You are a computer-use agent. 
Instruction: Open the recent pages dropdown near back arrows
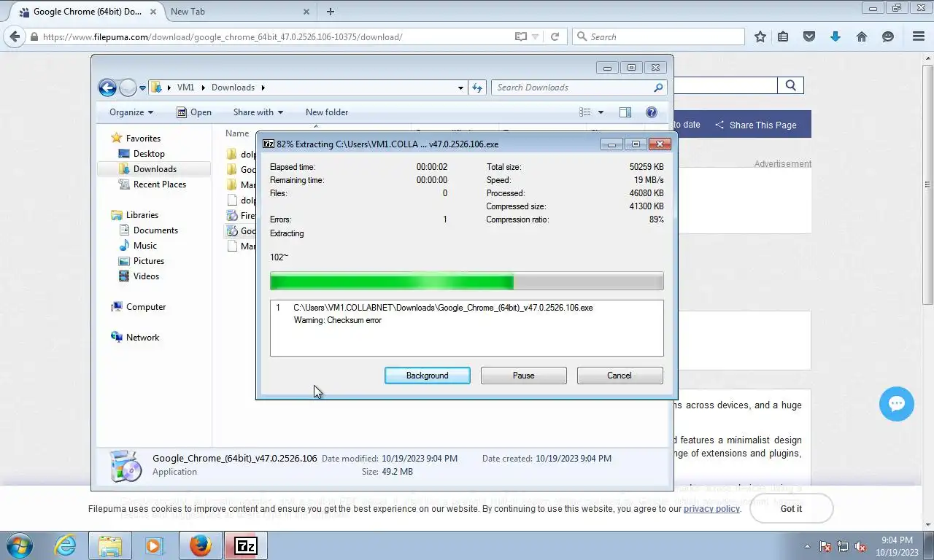click(x=142, y=87)
